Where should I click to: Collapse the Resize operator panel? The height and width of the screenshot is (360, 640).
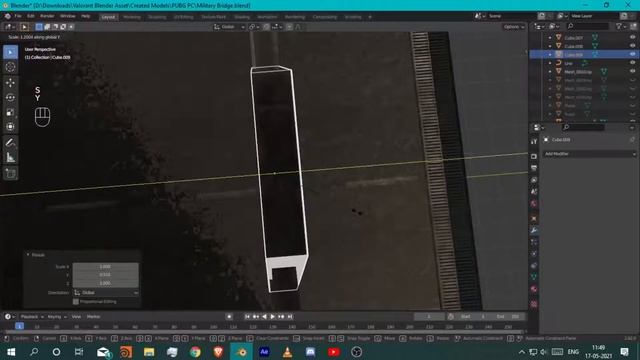pyautogui.click(x=28, y=255)
